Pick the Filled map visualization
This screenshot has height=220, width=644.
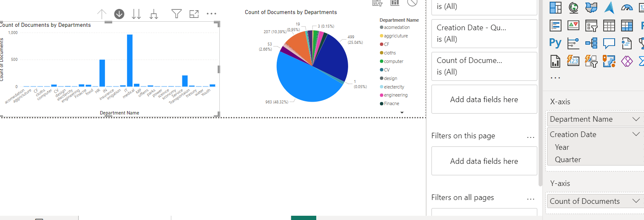pyautogui.click(x=591, y=7)
